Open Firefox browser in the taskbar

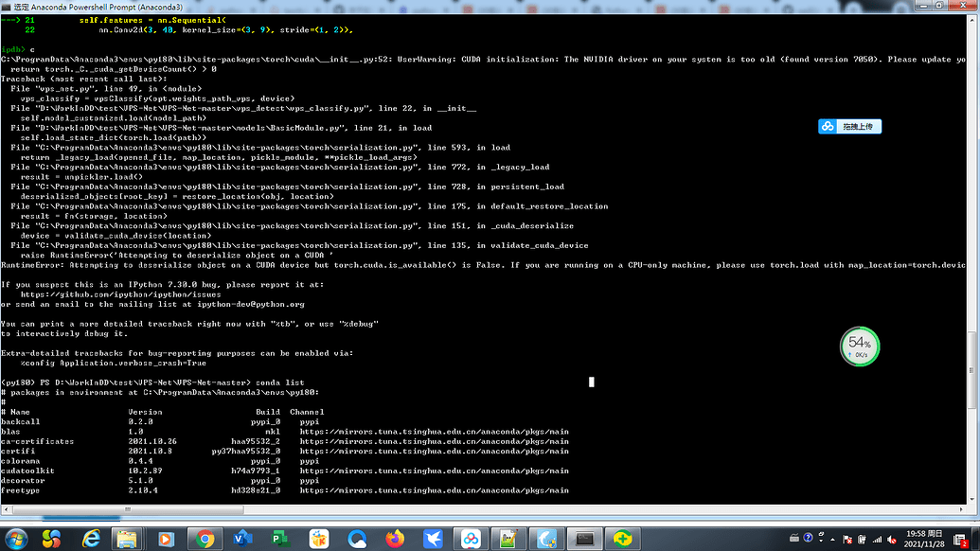coord(395,538)
